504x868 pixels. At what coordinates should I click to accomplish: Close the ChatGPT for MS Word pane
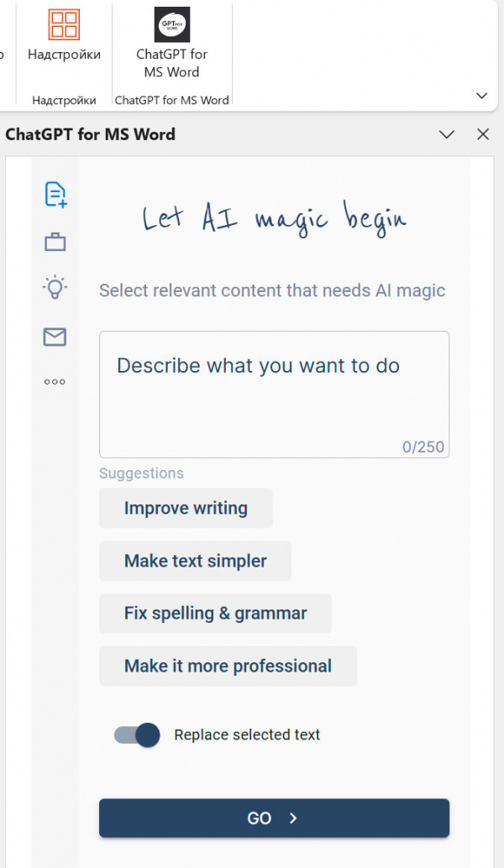(483, 134)
